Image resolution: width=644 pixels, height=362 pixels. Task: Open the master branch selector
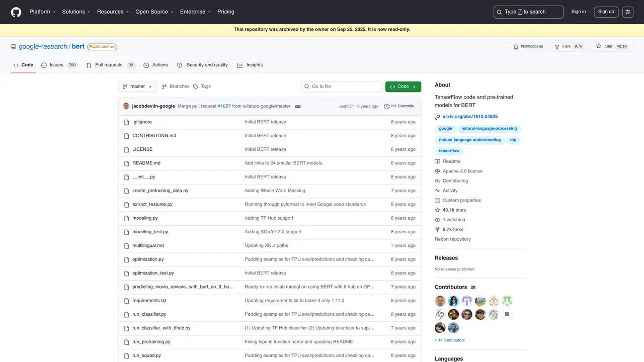[x=137, y=87]
